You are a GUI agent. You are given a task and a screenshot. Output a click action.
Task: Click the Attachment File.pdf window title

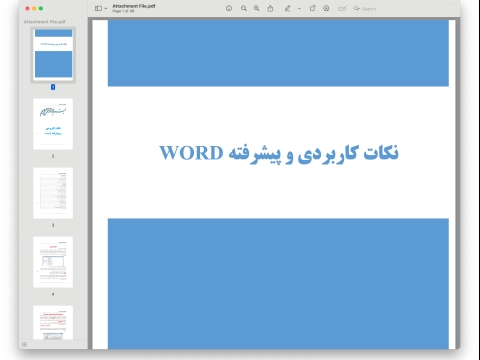tap(134, 6)
